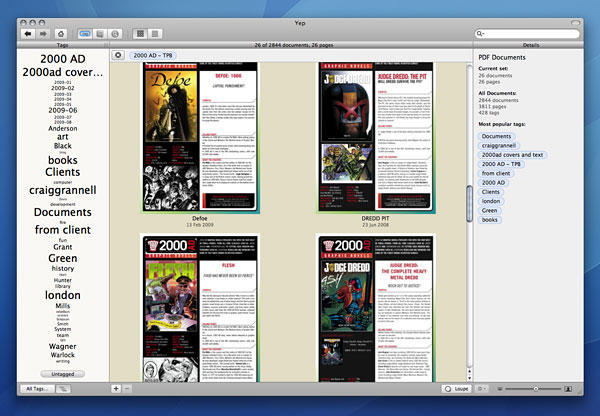This screenshot has width=600, height=416.
Task: Adjust the thumbnail size slider
Action: click(535, 387)
